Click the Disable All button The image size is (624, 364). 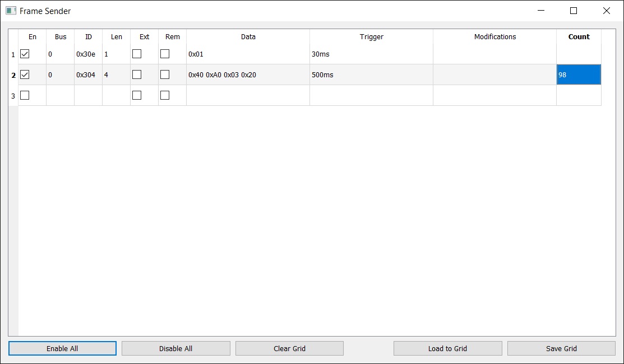[175, 348]
